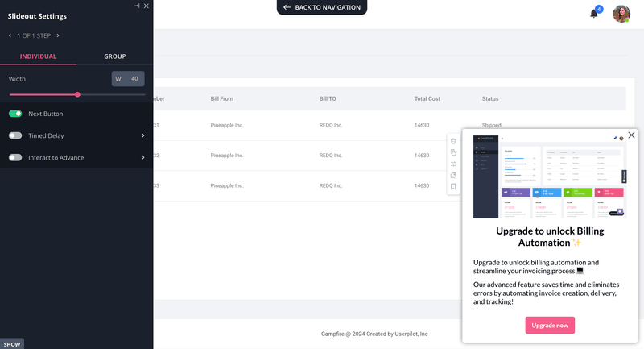
Task: Close the upgrade slideout with X
Action: click(x=631, y=135)
